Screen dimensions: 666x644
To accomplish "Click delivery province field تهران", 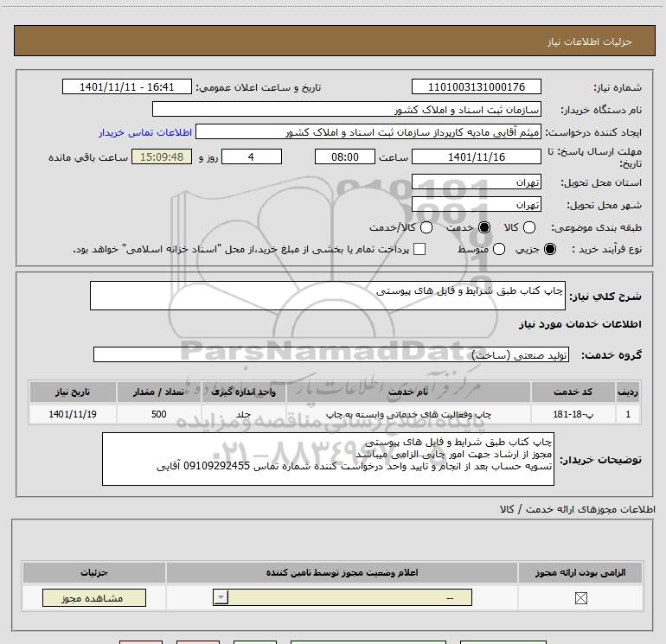I will 476,182.
